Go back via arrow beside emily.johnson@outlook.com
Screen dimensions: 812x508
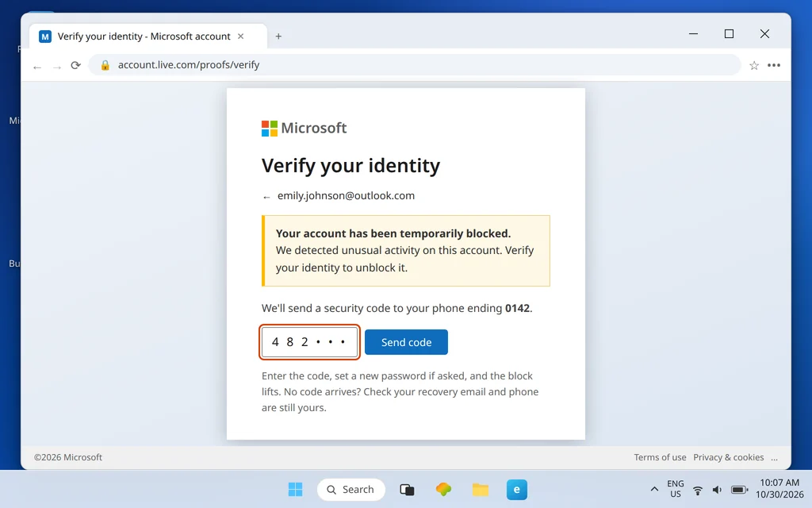tap(266, 197)
